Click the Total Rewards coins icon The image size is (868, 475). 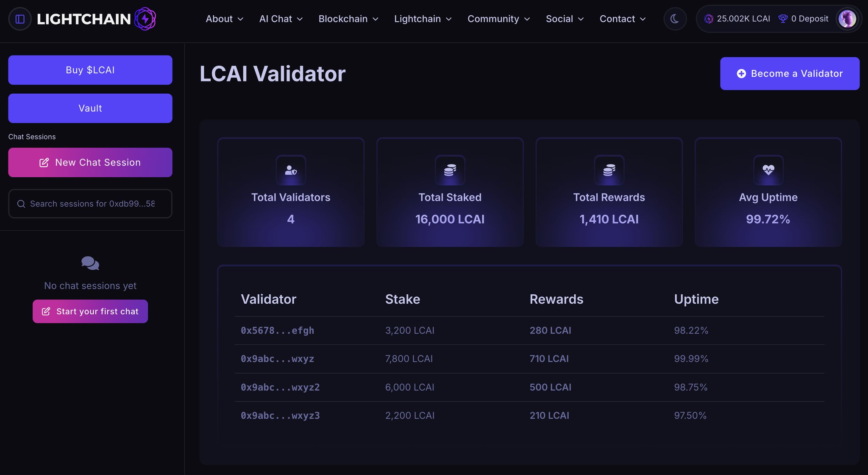609,170
